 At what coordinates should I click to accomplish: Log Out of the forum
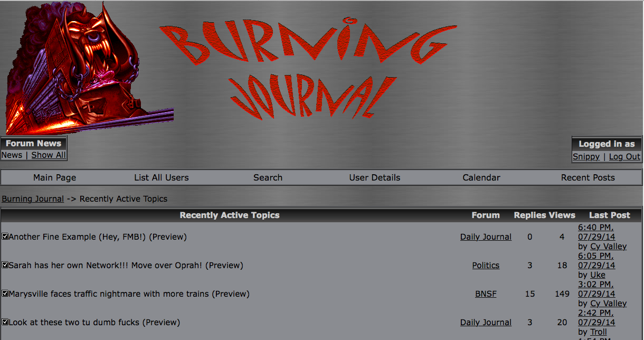tap(624, 157)
